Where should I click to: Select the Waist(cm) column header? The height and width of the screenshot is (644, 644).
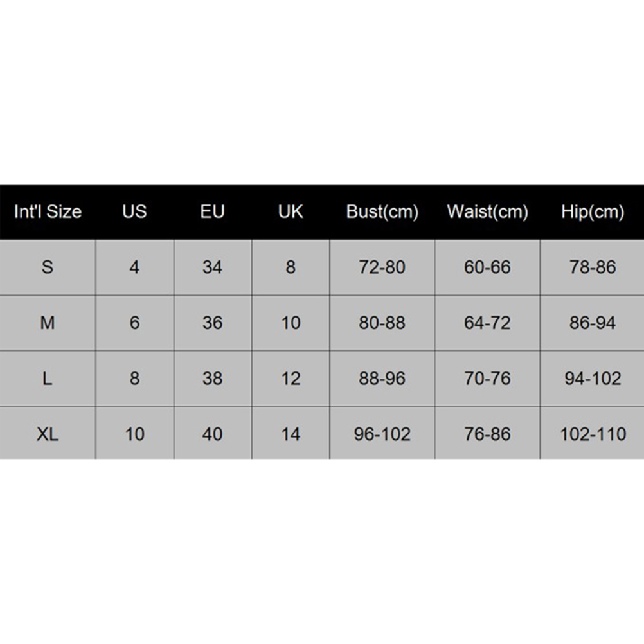coord(487,211)
